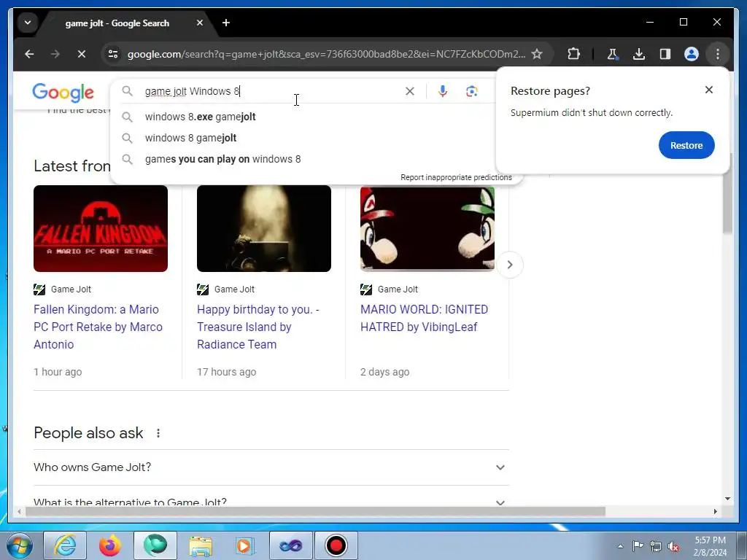Stop page loading with X button

click(x=82, y=54)
